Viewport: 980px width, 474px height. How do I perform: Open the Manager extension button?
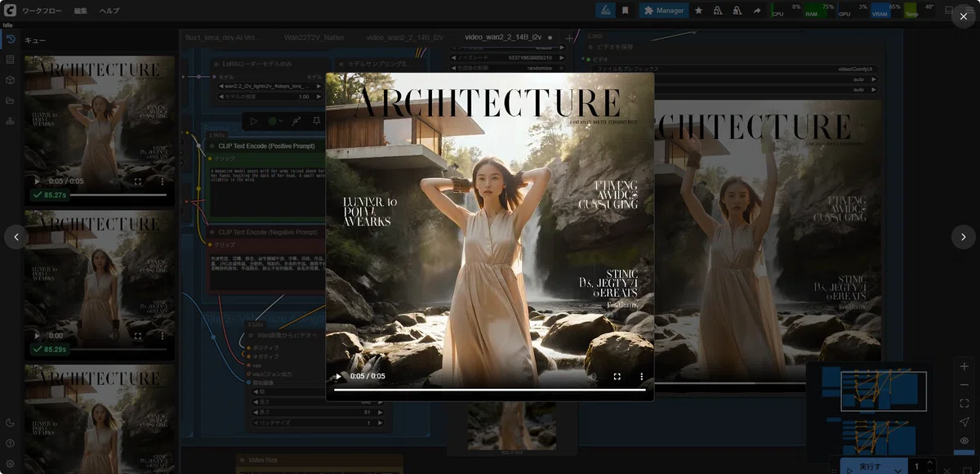coord(664,11)
